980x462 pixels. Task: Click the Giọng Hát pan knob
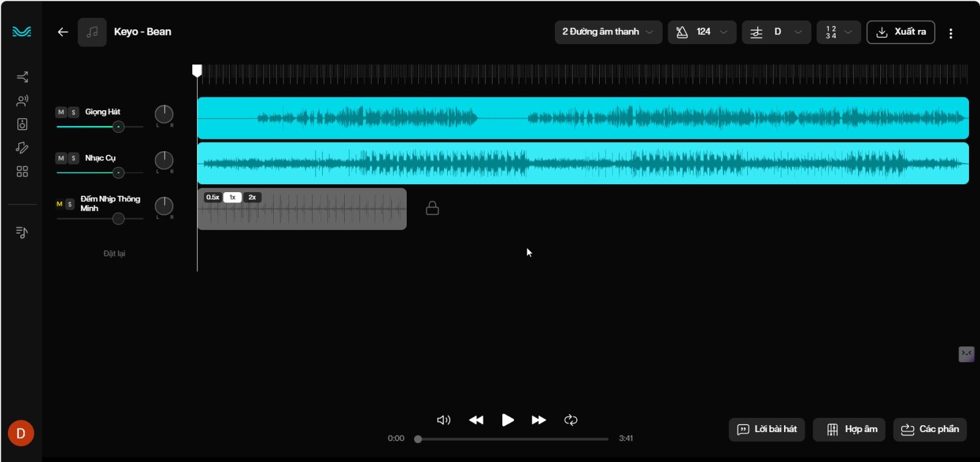pos(164,114)
